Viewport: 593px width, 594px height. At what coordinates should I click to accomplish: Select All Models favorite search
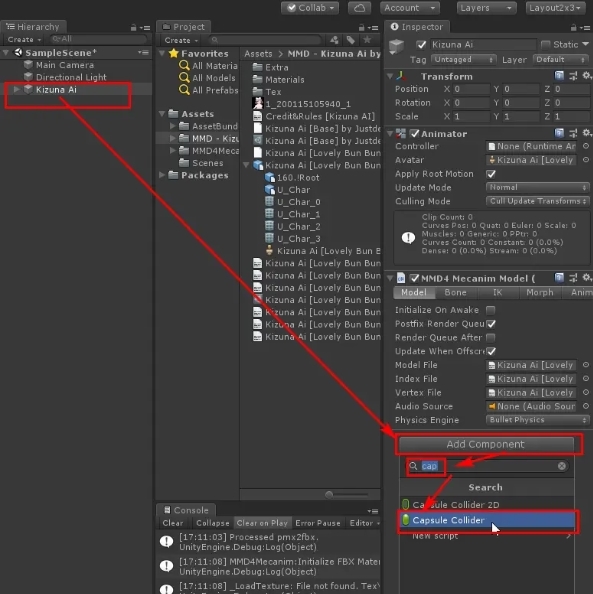(207, 78)
